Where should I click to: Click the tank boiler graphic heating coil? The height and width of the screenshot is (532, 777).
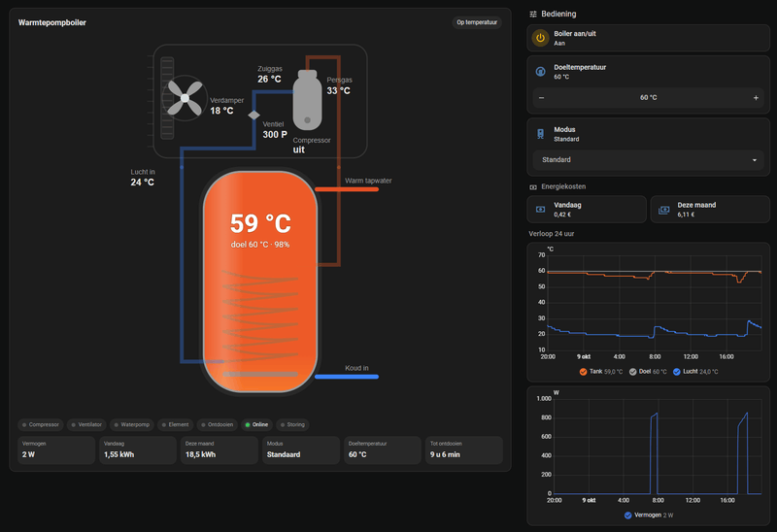259,317
